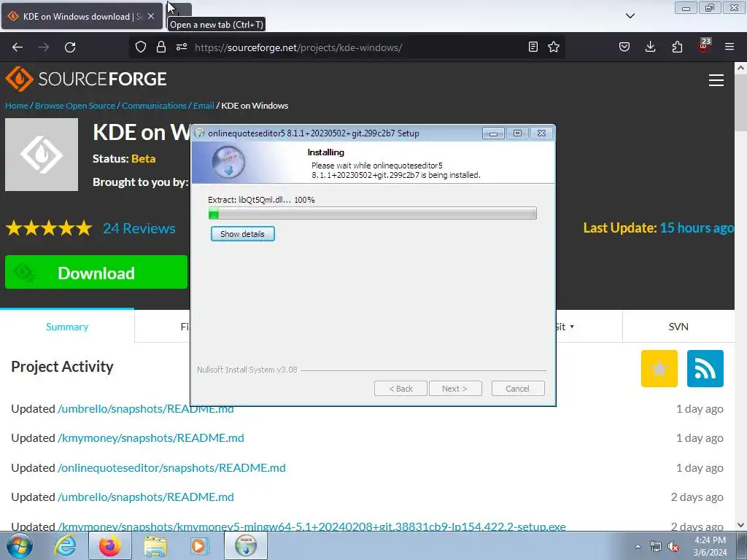Image resolution: width=747 pixels, height=560 pixels.
Task: Go back with the browser back arrow
Action: 18,47
